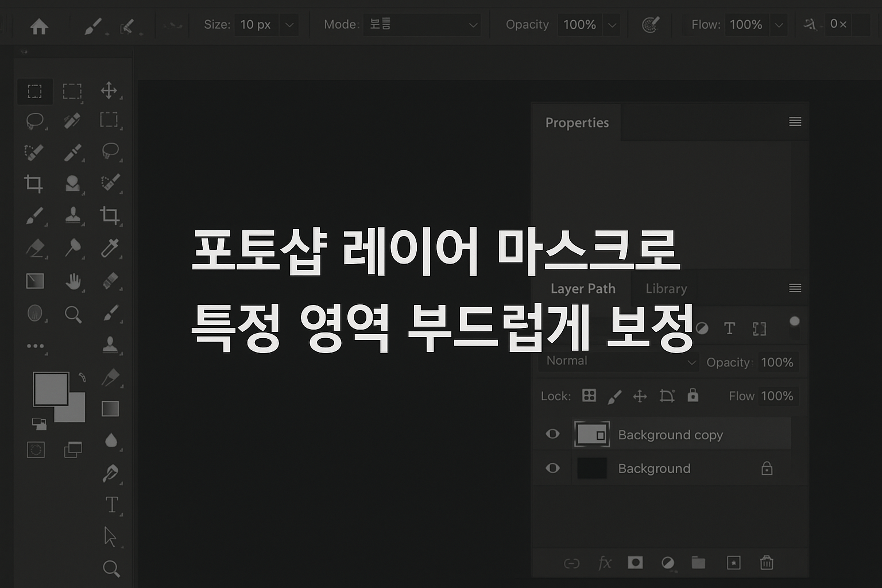Click the top bar Flow 100% field
Viewport: 882px width, 588px height.
[x=746, y=25]
